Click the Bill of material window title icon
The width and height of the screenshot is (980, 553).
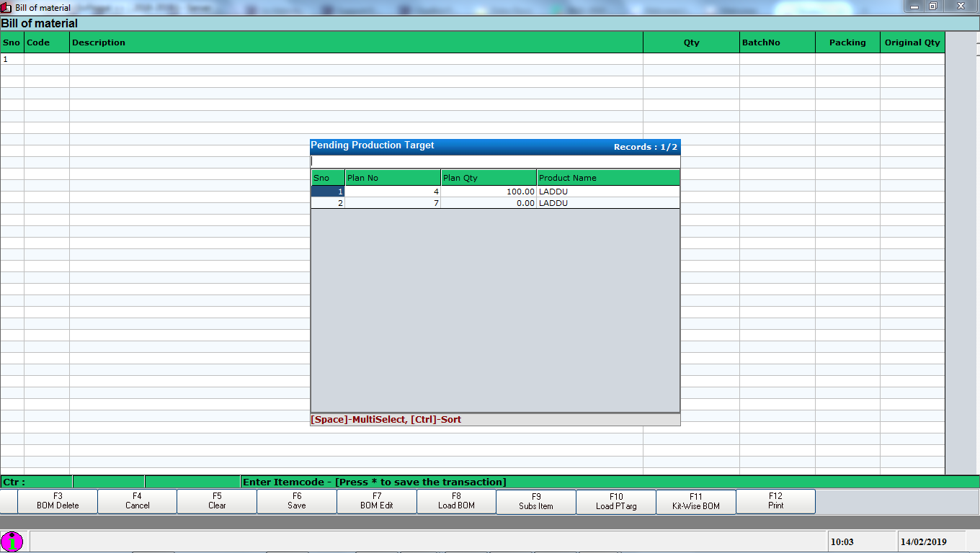pyautogui.click(x=6, y=7)
